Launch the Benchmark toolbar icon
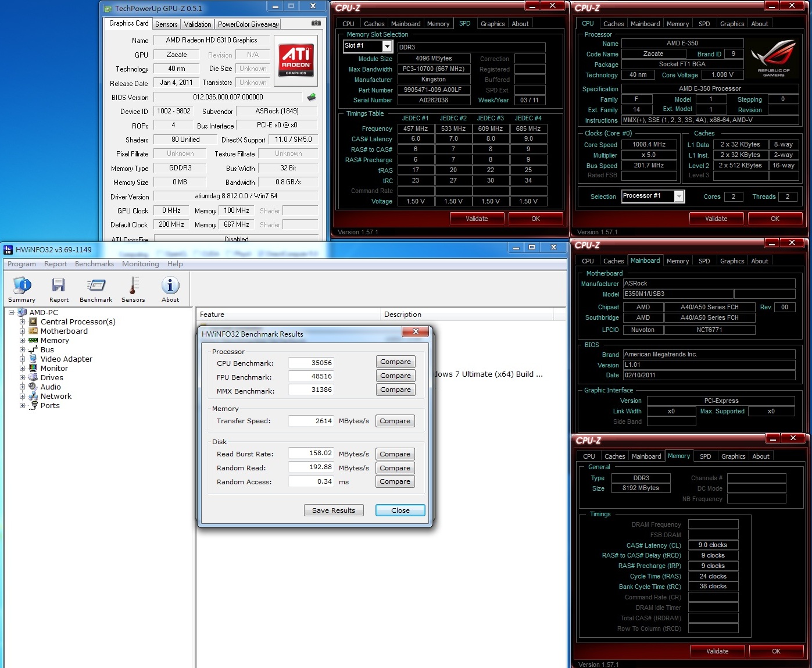 [96, 289]
